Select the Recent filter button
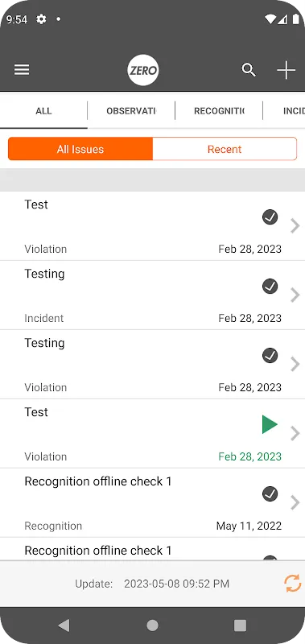 (x=225, y=149)
